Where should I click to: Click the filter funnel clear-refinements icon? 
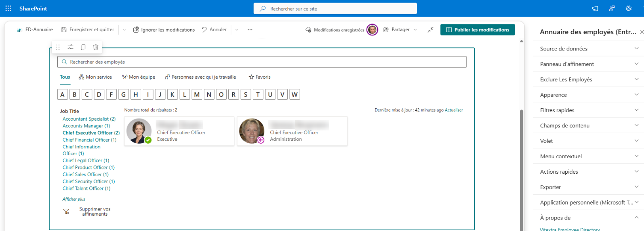(x=66, y=211)
